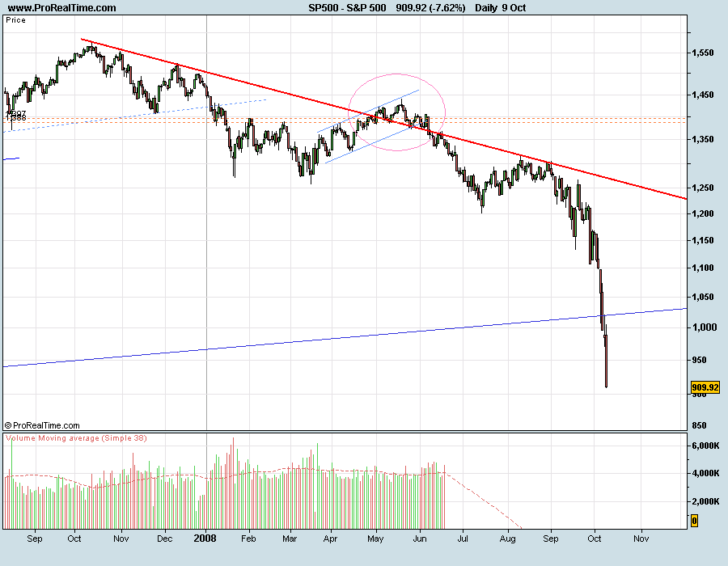Click the Dec month label
Image resolution: width=728 pixels, height=566 pixels.
pos(164,539)
